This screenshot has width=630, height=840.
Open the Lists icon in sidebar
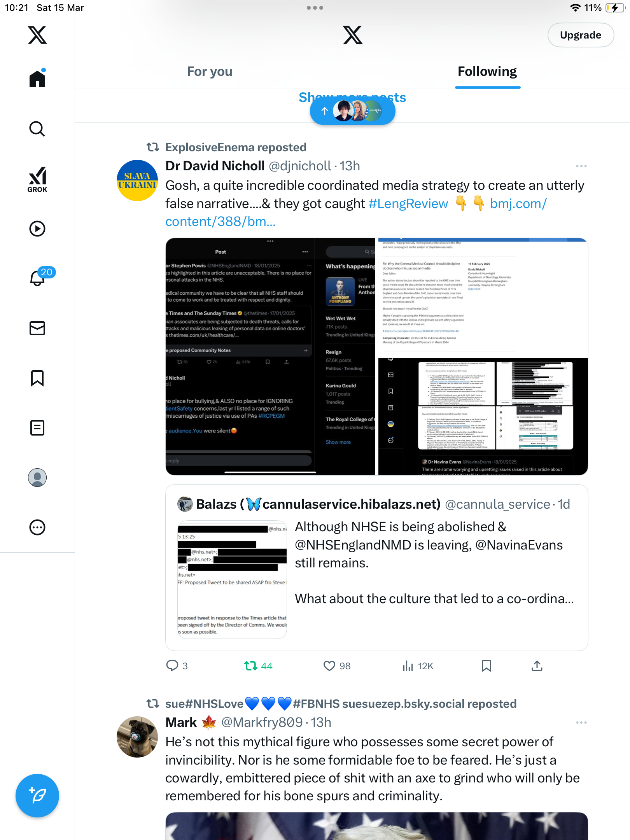[37, 428]
